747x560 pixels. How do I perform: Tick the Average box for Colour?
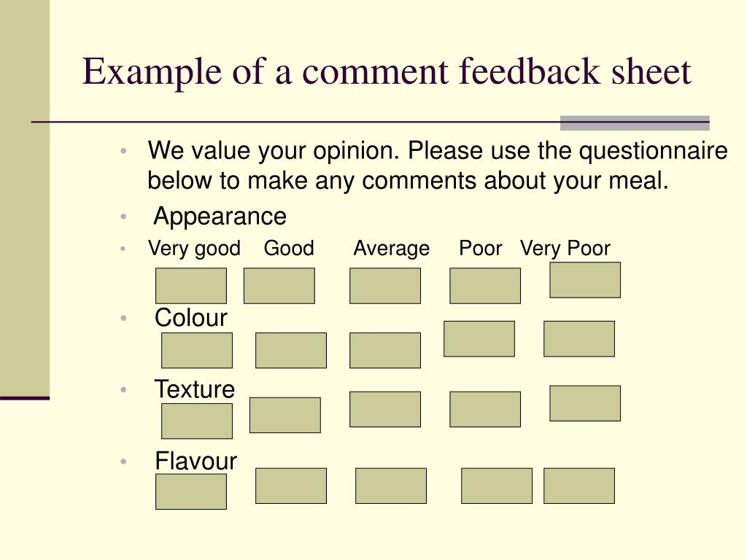[385, 351]
